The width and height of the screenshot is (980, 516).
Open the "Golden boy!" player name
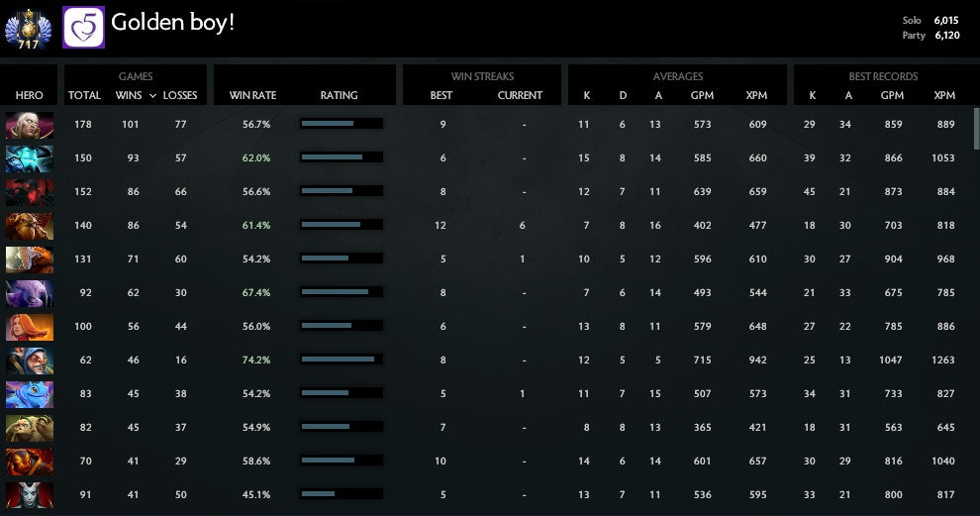point(173,22)
